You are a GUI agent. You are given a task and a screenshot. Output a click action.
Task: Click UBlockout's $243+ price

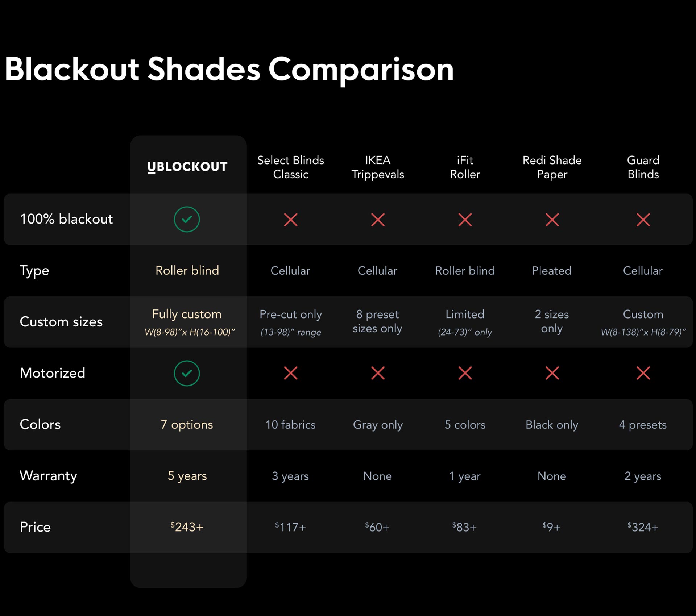[x=187, y=527]
